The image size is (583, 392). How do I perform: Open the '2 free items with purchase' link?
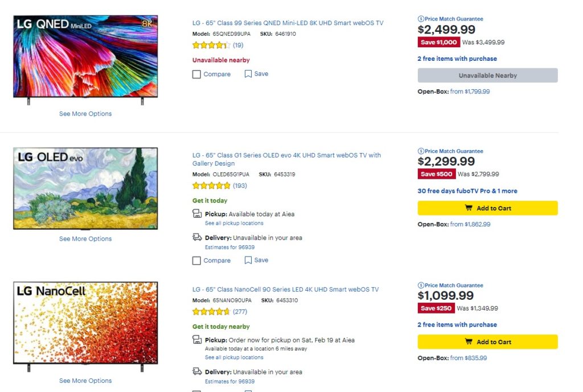tap(457, 59)
